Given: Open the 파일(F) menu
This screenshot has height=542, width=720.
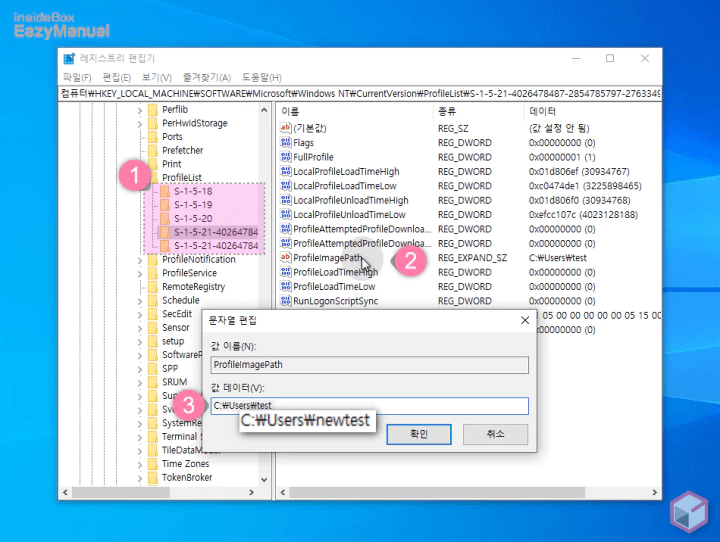Looking at the screenshot, I should pyautogui.click(x=77, y=78).
